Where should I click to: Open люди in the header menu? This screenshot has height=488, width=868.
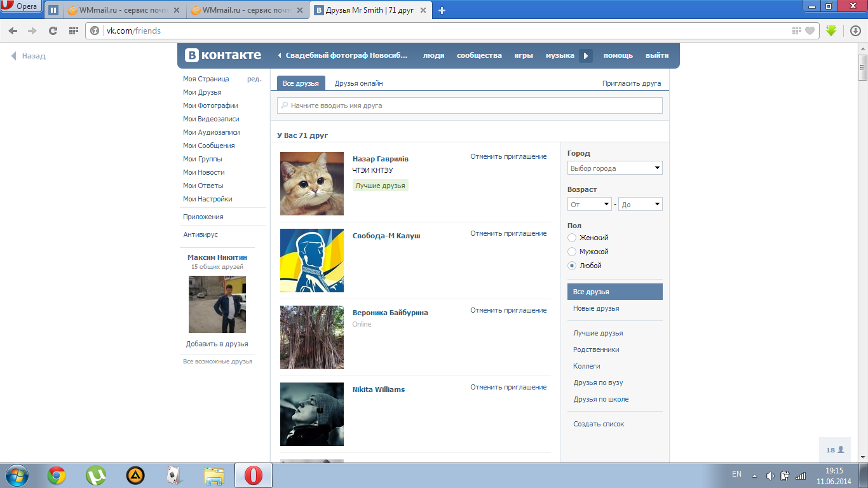[x=434, y=55]
